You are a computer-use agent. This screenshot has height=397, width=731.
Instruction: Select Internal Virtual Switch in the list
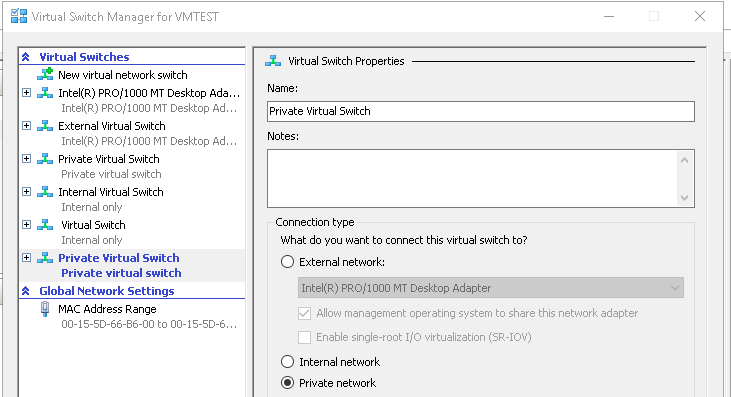tap(110, 192)
